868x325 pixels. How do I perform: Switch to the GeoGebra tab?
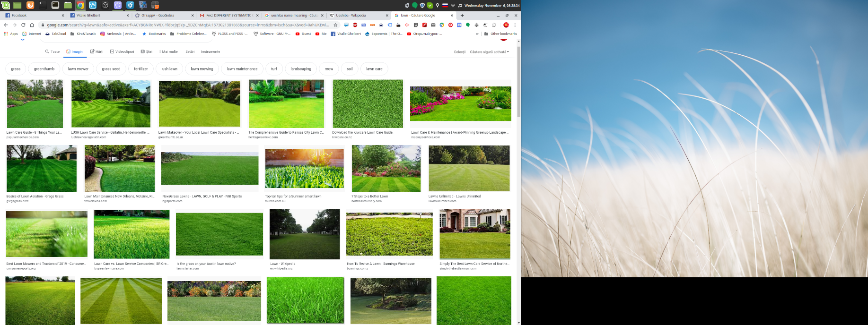tap(164, 15)
